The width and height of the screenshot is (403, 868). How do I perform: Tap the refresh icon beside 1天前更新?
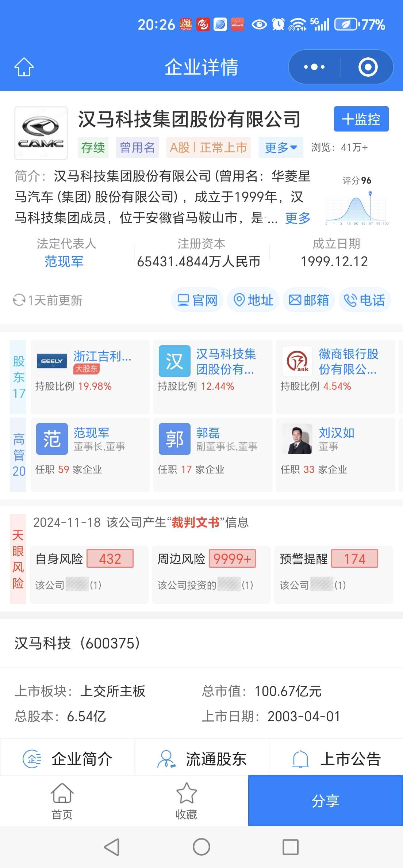[x=19, y=300]
